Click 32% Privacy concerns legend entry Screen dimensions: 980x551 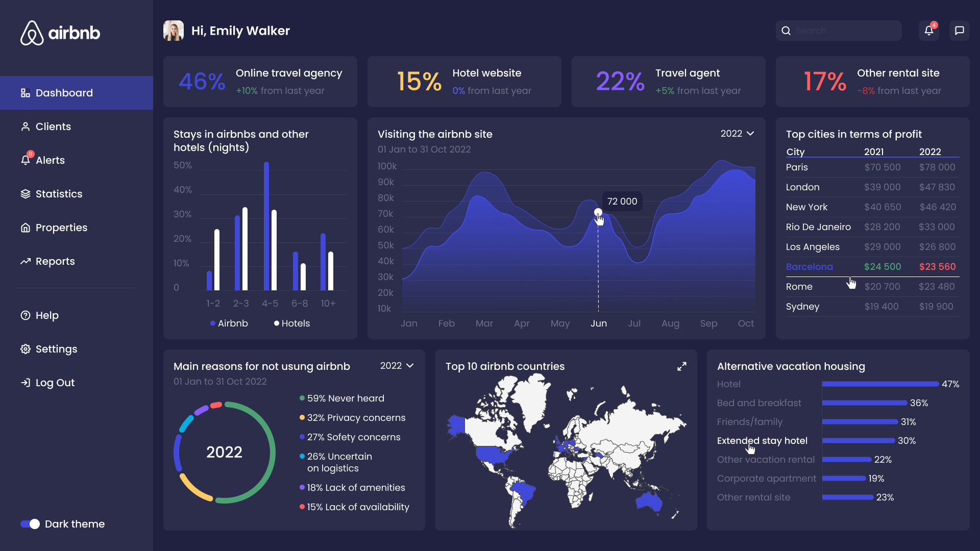coord(352,418)
